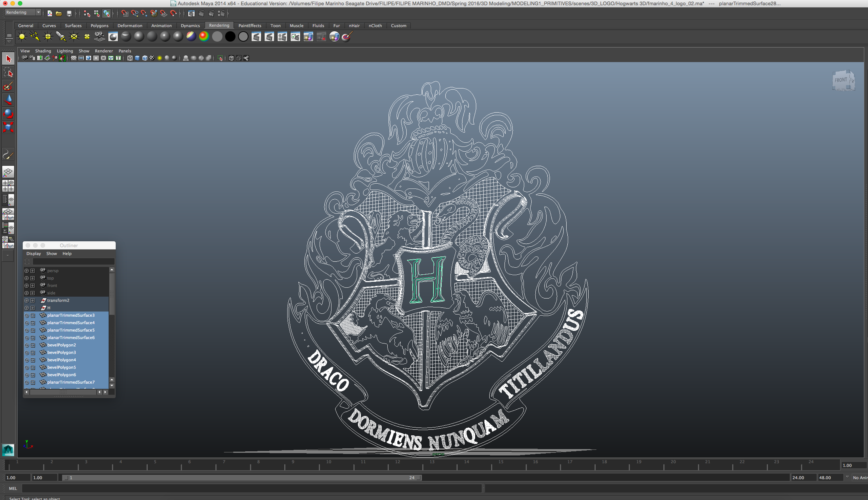The height and width of the screenshot is (500, 868).
Task: Click the directional light shelf icon
Action: 35,36
